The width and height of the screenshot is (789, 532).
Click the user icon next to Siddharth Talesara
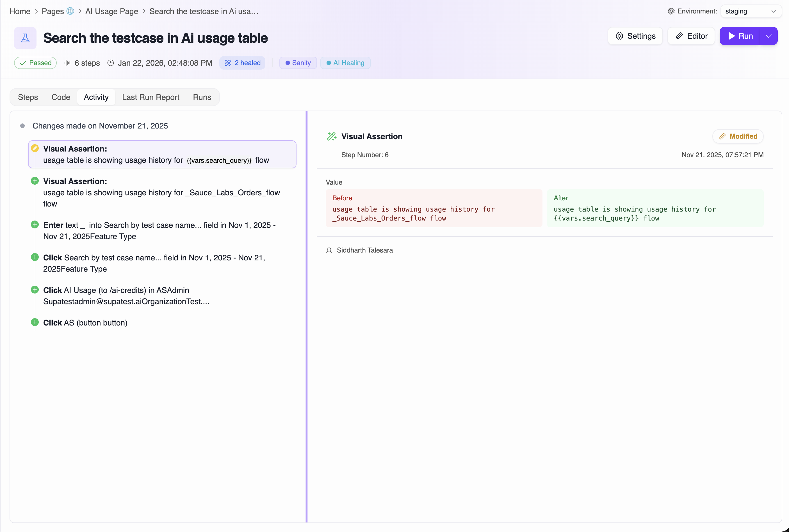pos(329,250)
